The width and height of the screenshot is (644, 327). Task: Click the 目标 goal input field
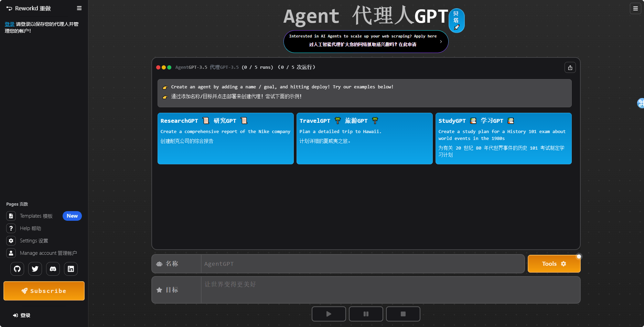378,290
